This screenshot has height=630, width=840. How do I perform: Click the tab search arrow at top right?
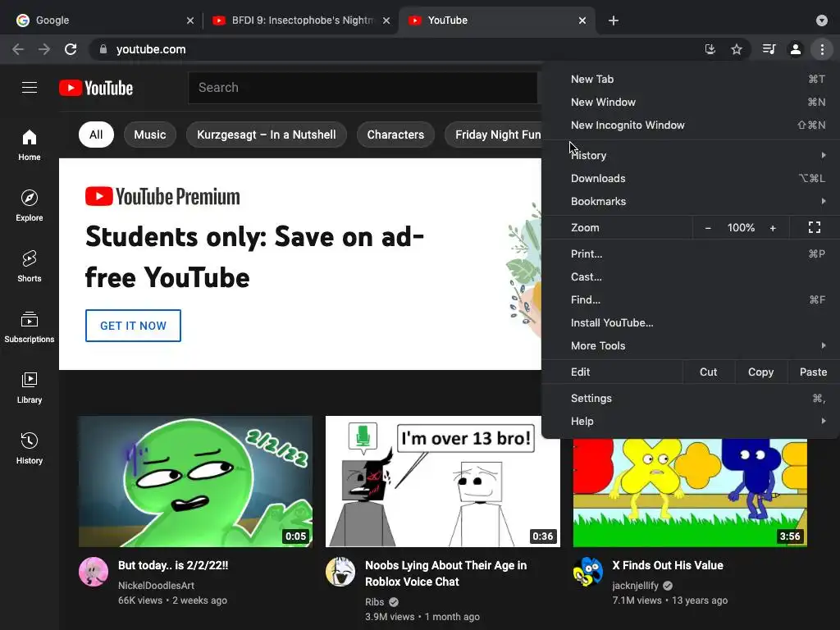[x=821, y=21]
